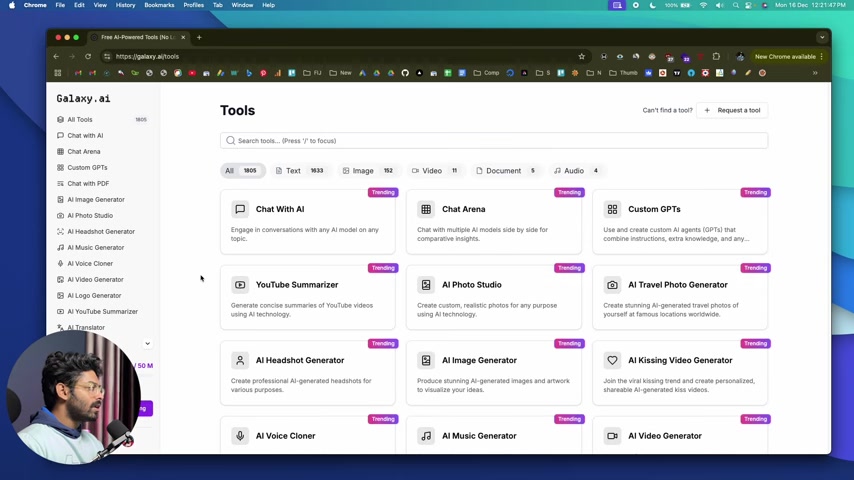
Task: Open Chat with PDF in the sidebar
Action: click(x=102, y=184)
